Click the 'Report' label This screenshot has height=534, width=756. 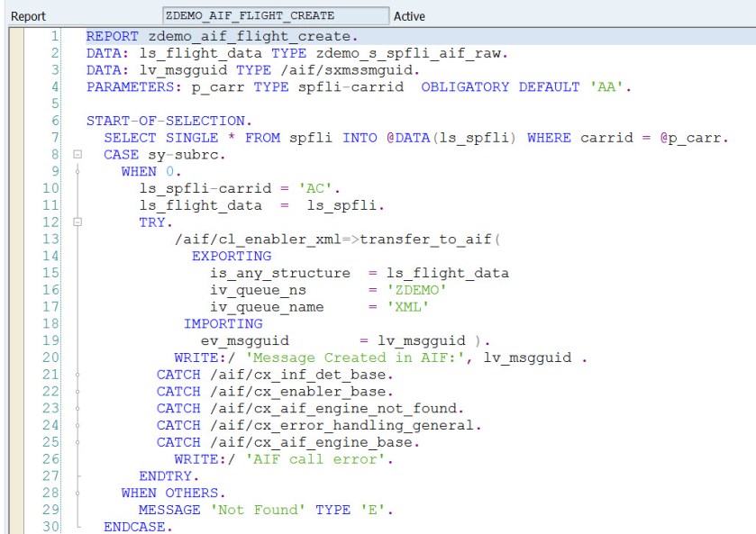click(28, 16)
